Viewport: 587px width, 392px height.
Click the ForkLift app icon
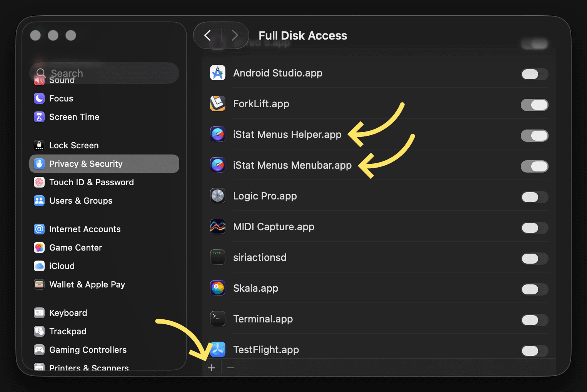pos(218,104)
